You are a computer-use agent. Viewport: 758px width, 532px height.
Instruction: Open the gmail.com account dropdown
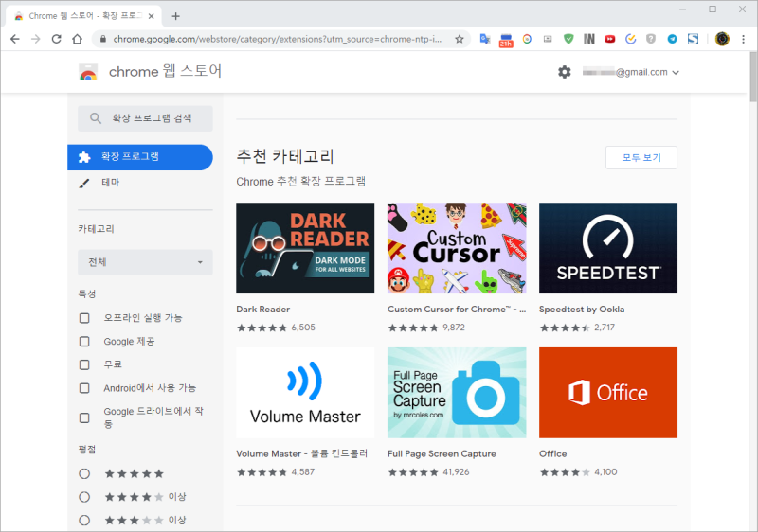(631, 72)
